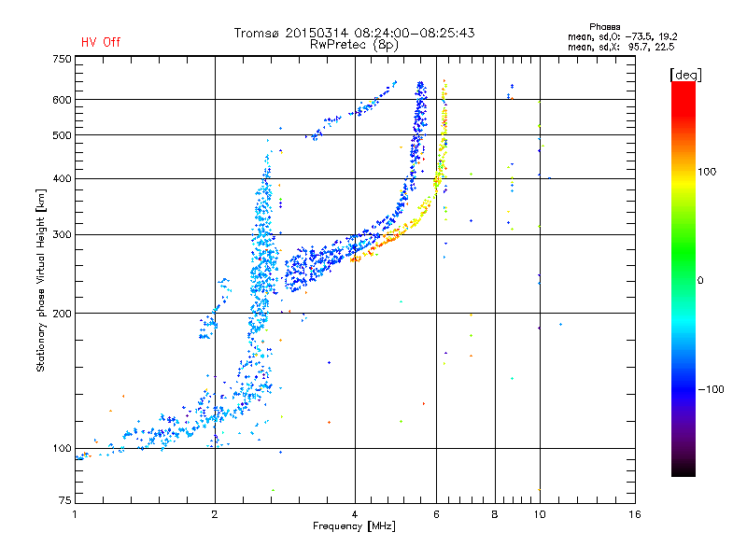Image resolution: width=747 pixels, height=560 pixels.
Task: Click the x-axis tick label '10' under the axis
Action: pyautogui.click(x=540, y=514)
